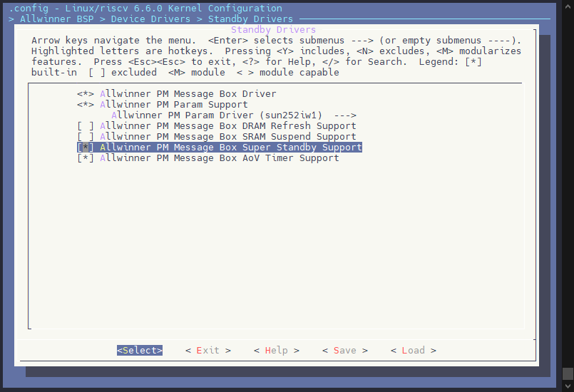Open Help from the bottom bar
The width and height of the screenshot is (574, 392).
(x=276, y=351)
